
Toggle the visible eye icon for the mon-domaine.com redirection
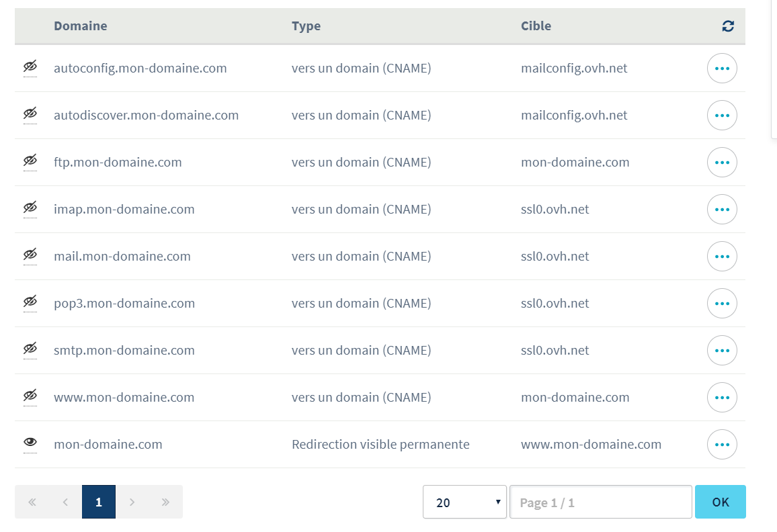click(30, 443)
